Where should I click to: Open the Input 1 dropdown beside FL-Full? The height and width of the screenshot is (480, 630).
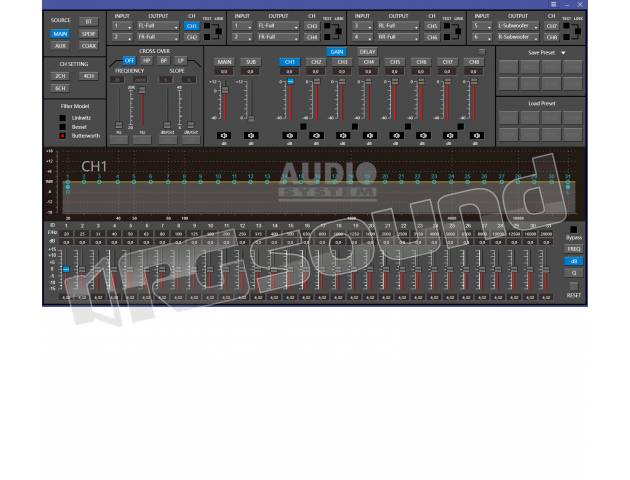pyautogui.click(x=122, y=26)
